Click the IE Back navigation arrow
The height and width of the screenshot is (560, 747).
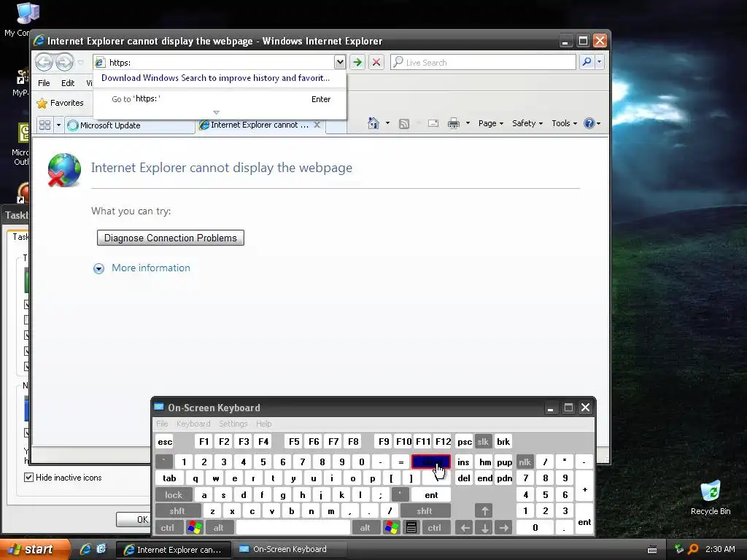(44, 62)
